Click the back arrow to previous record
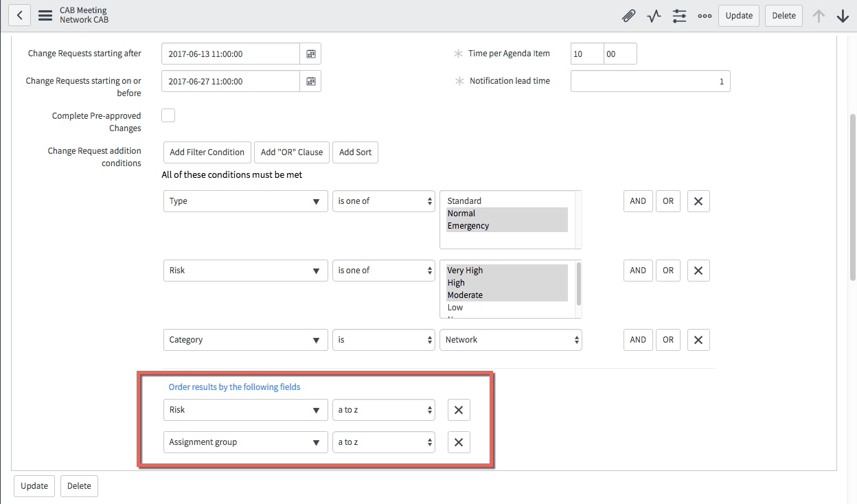 click(19, 14)
